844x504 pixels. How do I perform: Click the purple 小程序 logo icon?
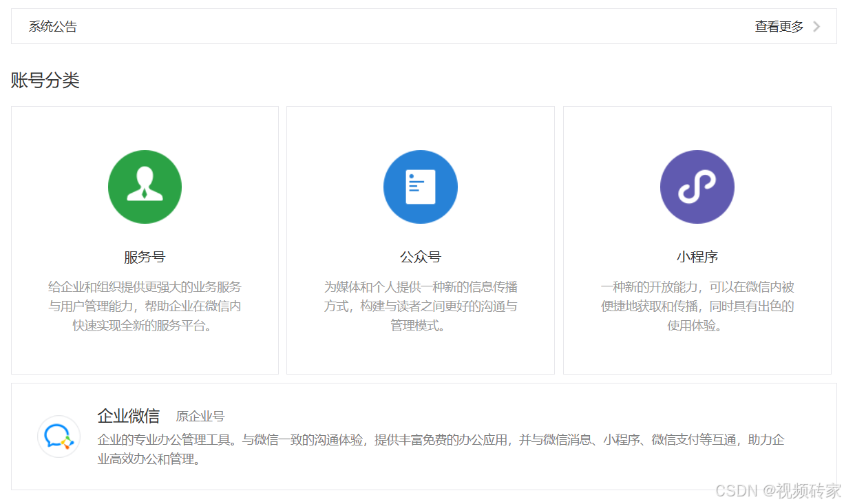click(697, 187)
